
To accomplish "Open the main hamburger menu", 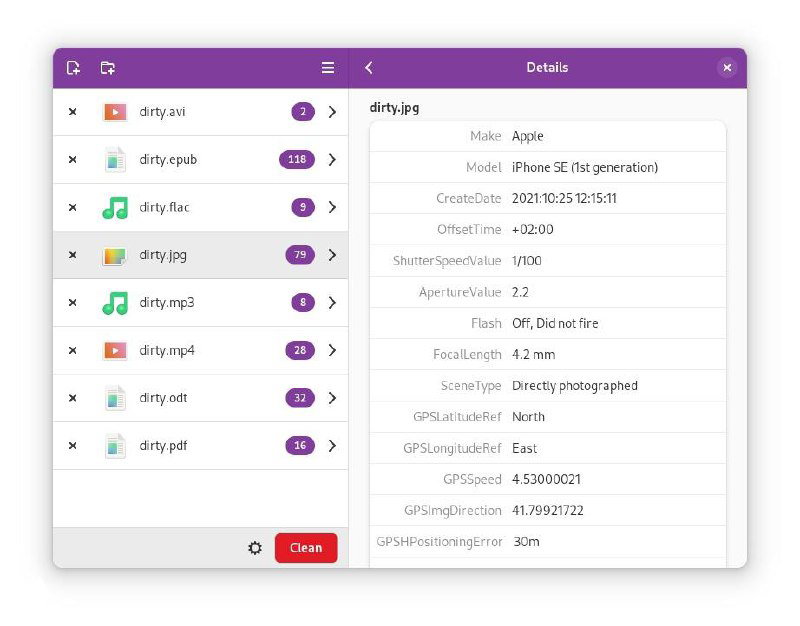I will pos(327,67).
